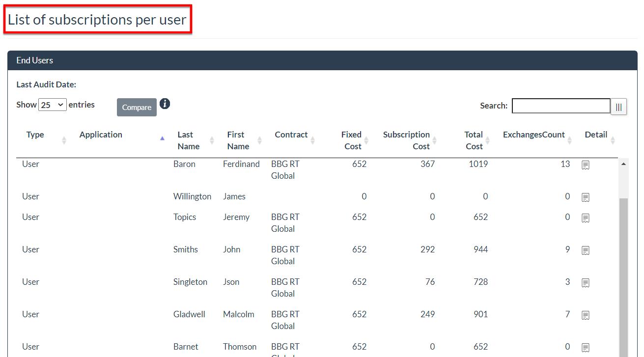
Task: Sort by Subscription Cost column header
Action: tap(406, 140)
